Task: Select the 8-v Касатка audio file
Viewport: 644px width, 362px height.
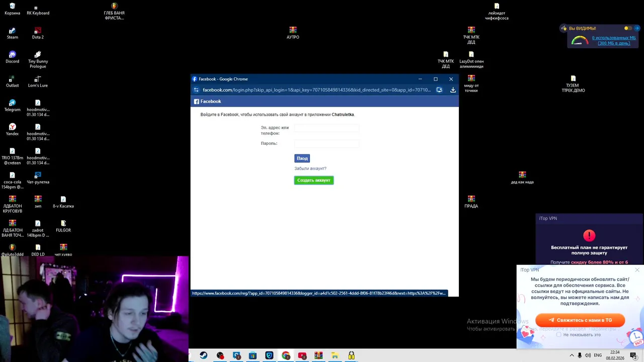Action: pyautogui.click(x=63, y=202)
